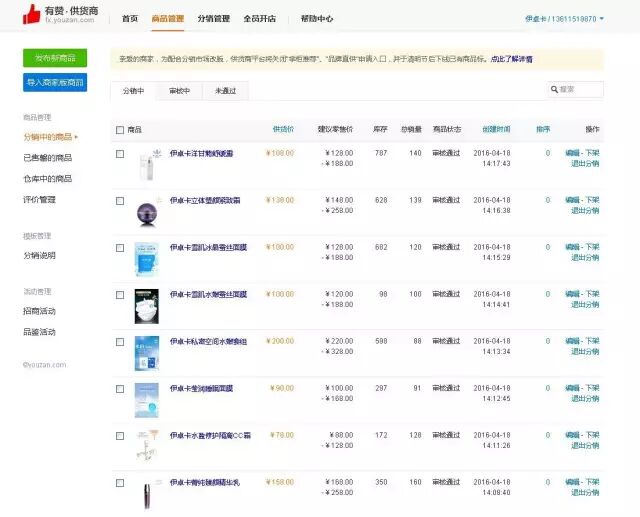Check the row created at 14:11:26
The height and width of the screenshot is (517, 640).
coord(120,436)
